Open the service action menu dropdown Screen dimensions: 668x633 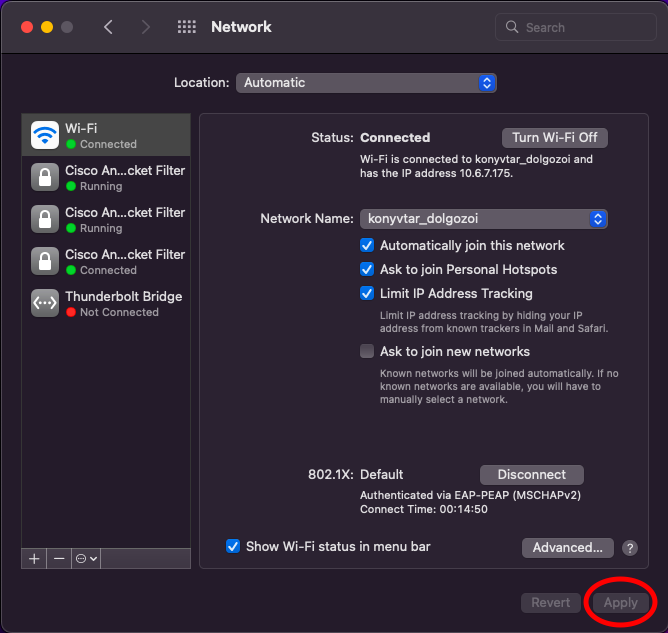pos(86,558)
